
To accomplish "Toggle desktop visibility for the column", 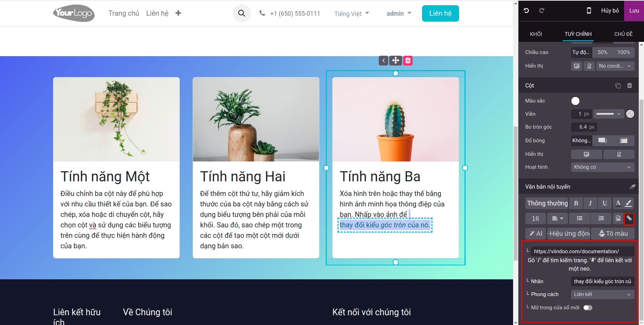I will pyautogui.click(x=586, y=154).
